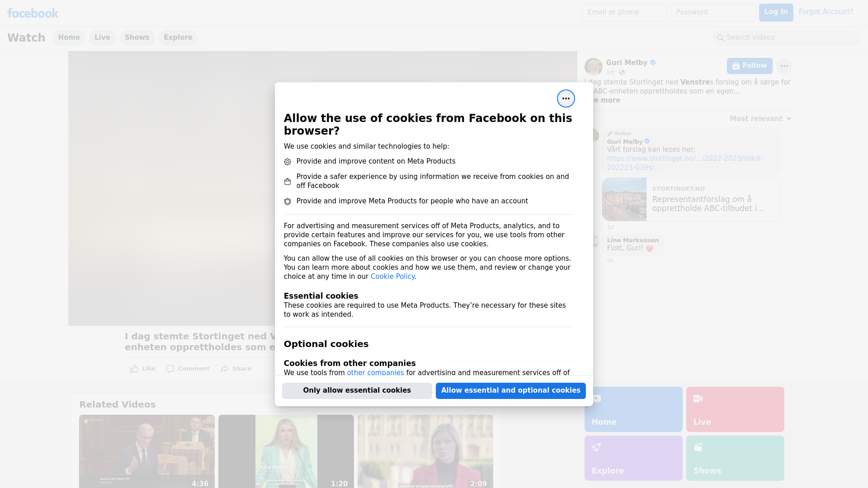Screen dimensions: 868x488
Task: Open Forgot Account link
Action: pyautogui.click(x=826, y=12)
